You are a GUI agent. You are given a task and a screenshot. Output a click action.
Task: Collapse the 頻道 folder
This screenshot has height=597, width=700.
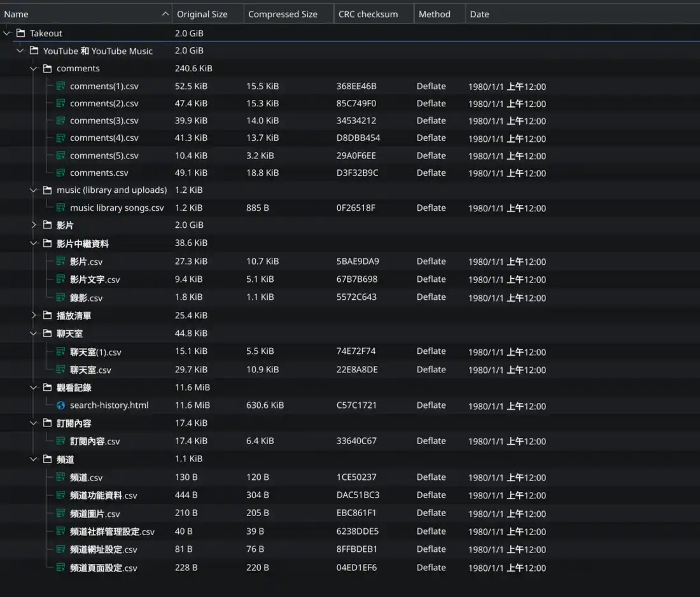34,459
